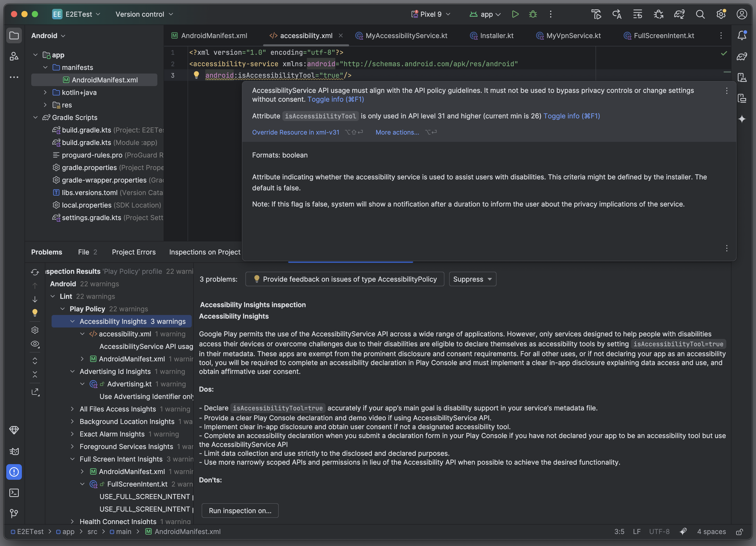
Task: Select Advertising.kt 1 warning row
Action: pos(137,384)
